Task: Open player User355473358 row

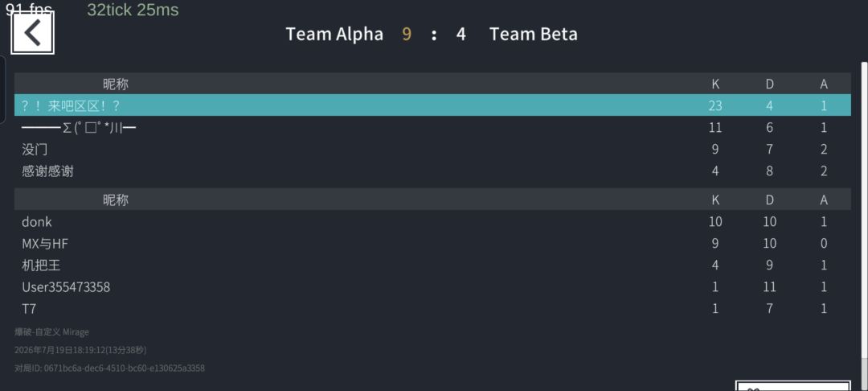Action: coord(432,287)
